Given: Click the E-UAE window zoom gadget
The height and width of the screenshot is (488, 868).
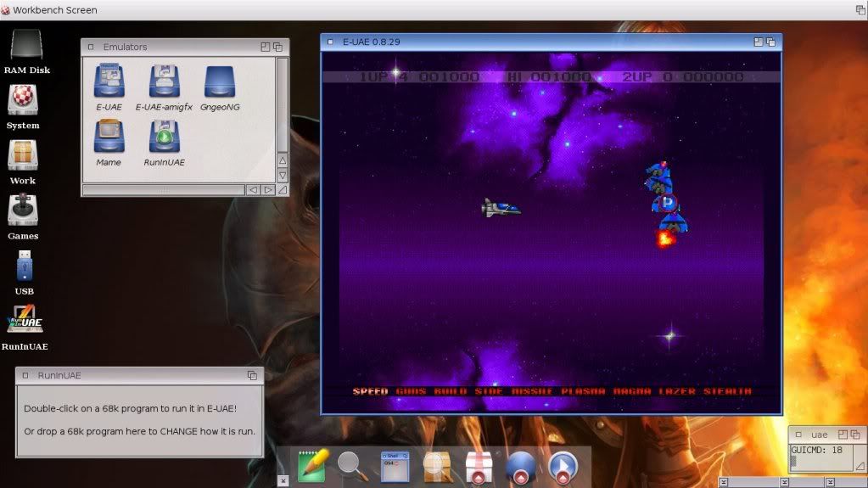Looking at the screenshot, I should pyautogui.click(x=759, y=42).
